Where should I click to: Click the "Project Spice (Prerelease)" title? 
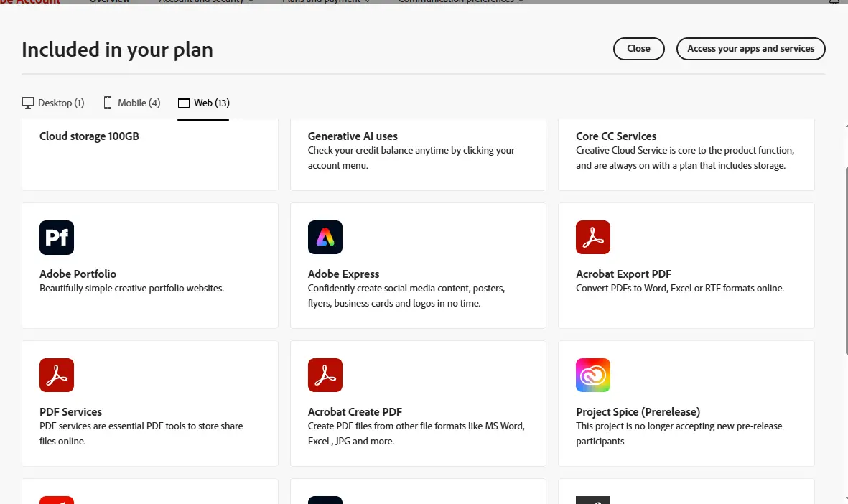(x=638, y=412)
